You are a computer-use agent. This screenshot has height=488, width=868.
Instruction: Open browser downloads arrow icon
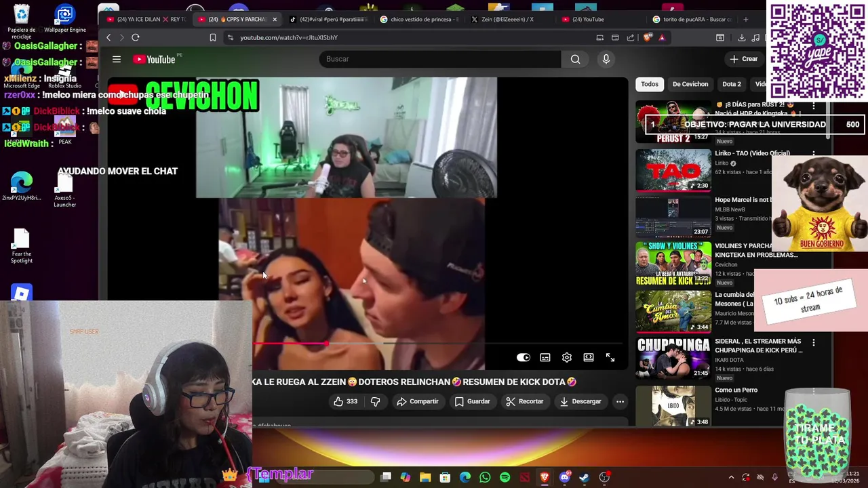point(741,37)
